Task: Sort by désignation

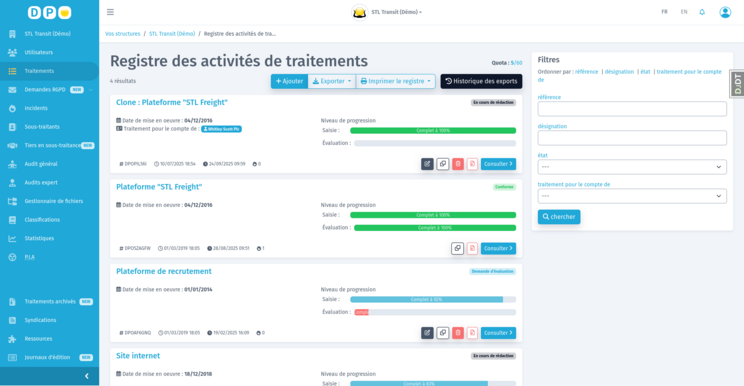Action: tap(619, 72)
